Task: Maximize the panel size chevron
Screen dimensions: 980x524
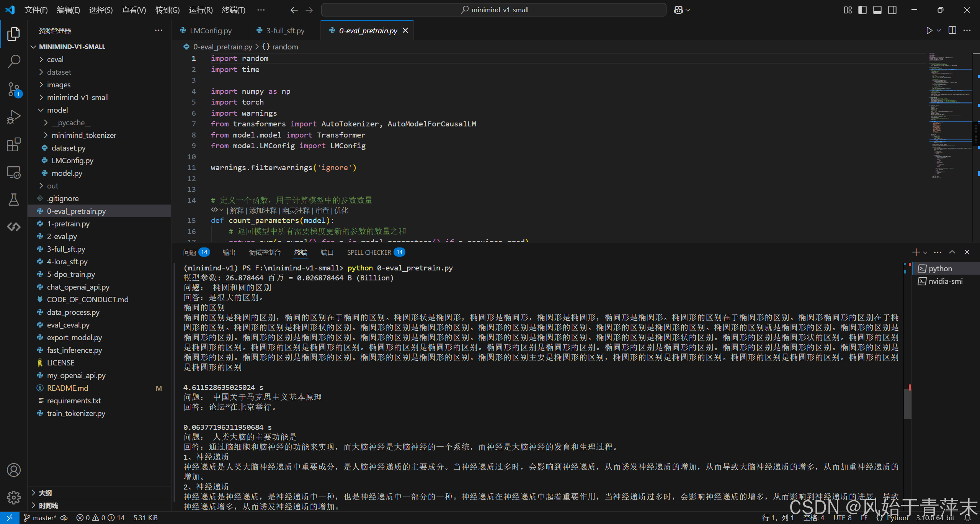Action: pyautogui.click(x=952, y=252)
